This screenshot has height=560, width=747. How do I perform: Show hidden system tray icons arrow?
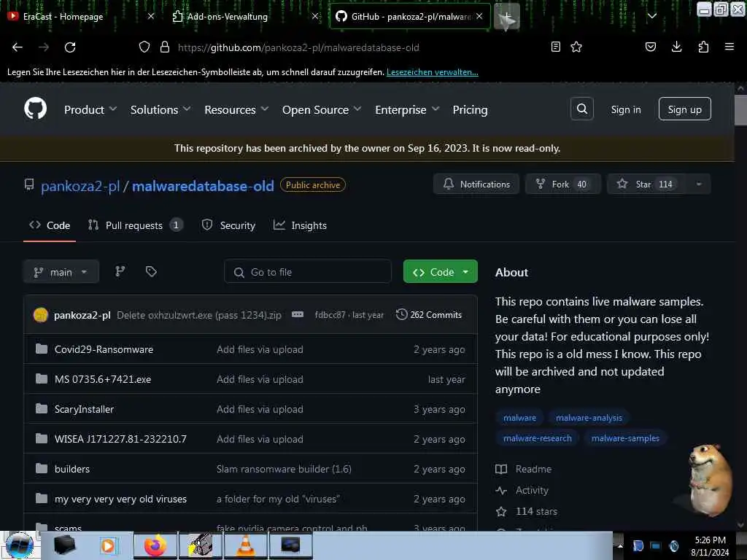620,546
